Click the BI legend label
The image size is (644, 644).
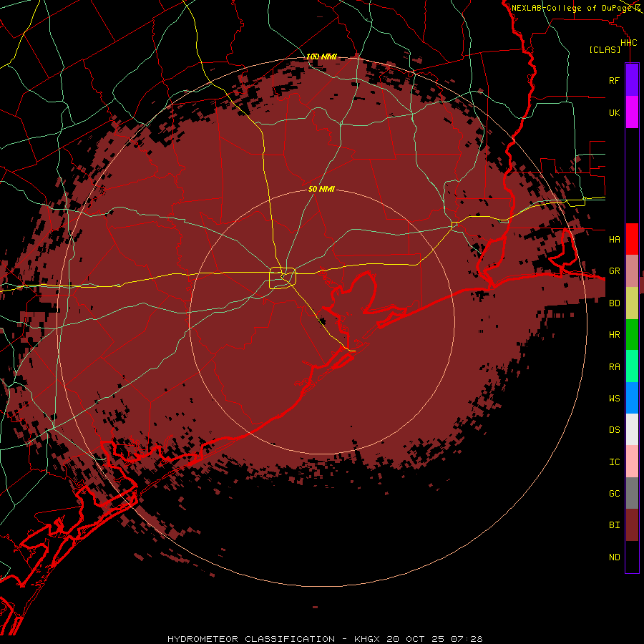pyautogui.click(x=614, y=525)
